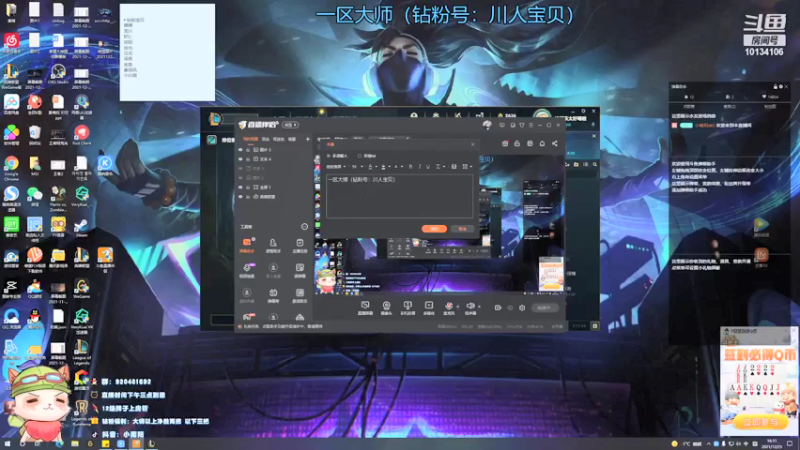The image size is (800, 450).
Task: Select the orange active scene tab
Action: point(250,139)
